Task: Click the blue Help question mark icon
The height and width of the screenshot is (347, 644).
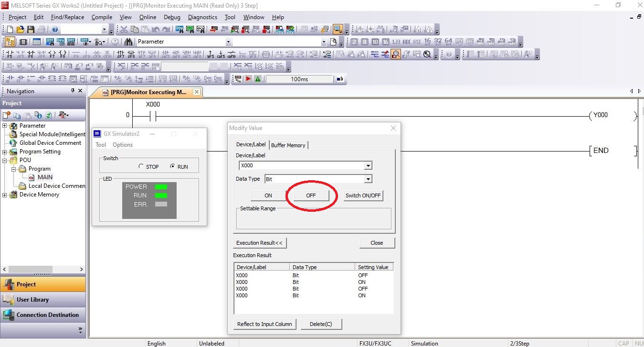Action: click(x=55, y=30)
